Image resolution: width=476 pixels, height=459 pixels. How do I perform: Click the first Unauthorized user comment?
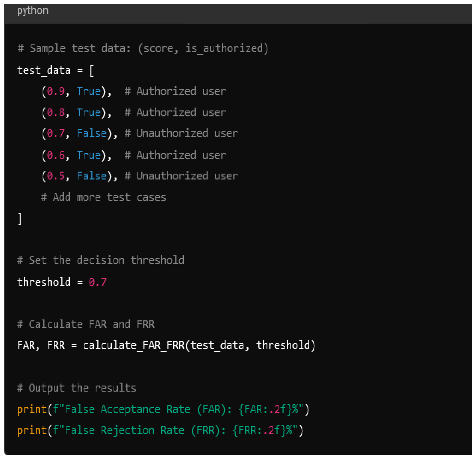(181, 134)
